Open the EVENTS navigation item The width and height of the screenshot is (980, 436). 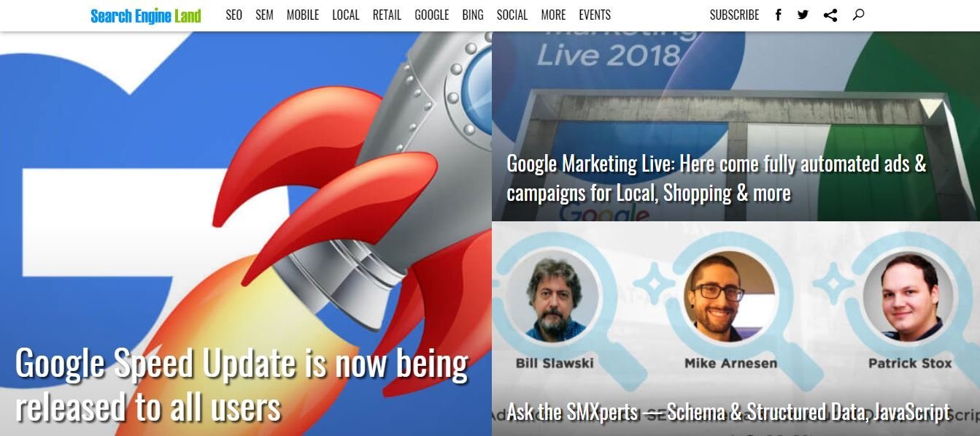(595, 15)
